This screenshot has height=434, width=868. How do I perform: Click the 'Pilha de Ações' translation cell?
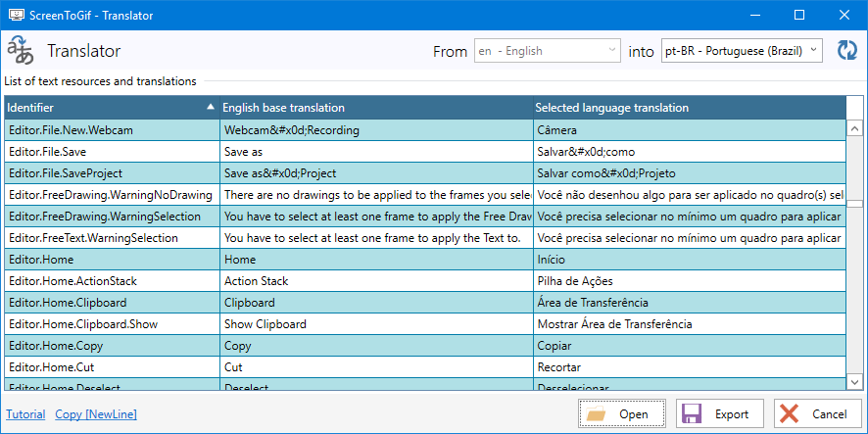[689, 281]
